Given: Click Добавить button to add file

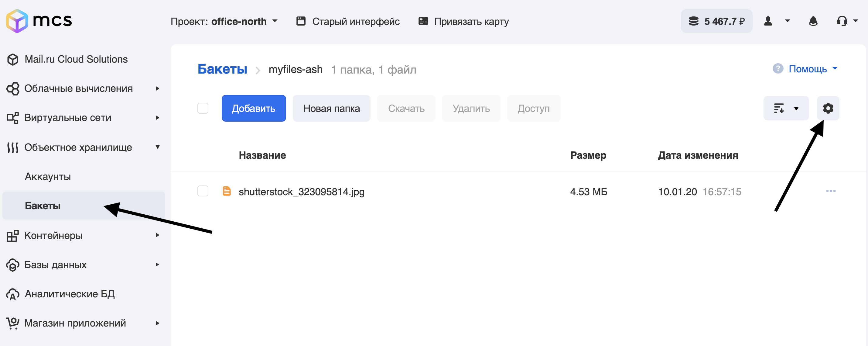Looking at the screenshot, I should pyautogui.click(x=252, y=108).
